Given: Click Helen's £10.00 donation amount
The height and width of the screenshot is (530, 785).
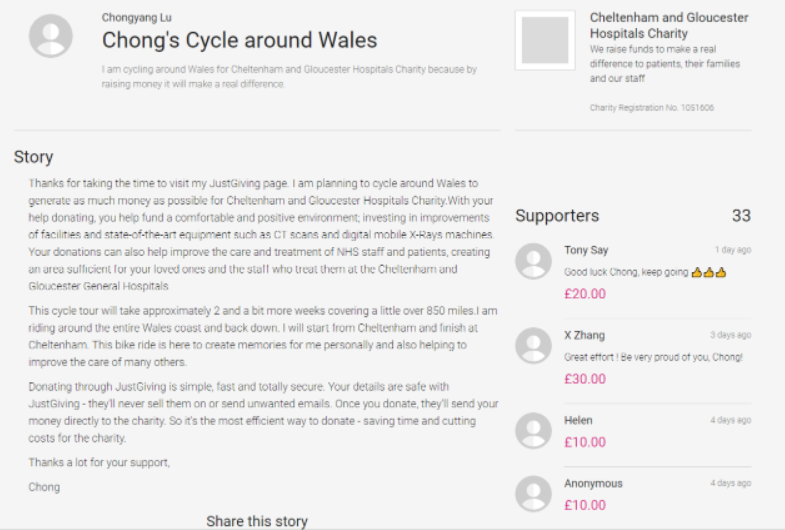Looking at the screenshot, I should coord(585,443).
